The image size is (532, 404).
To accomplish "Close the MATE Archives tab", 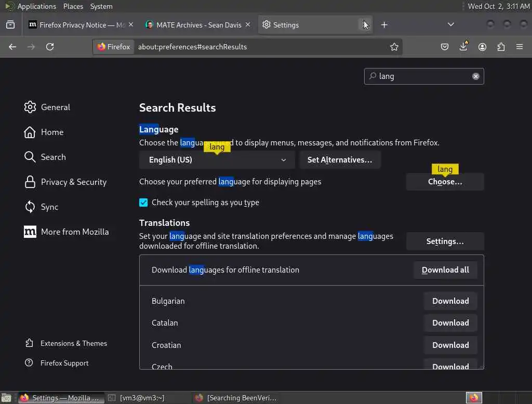I will [x=248, y=25].
